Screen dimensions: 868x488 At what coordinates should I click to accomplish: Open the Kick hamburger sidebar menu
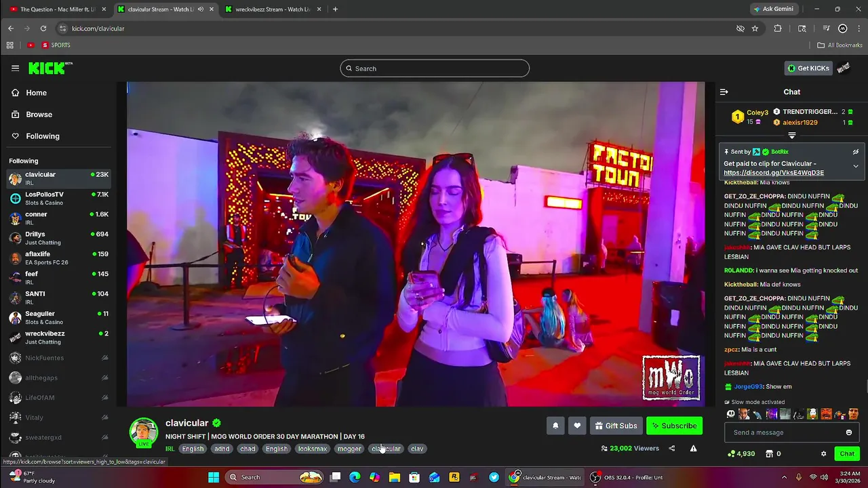pos(15,68)
